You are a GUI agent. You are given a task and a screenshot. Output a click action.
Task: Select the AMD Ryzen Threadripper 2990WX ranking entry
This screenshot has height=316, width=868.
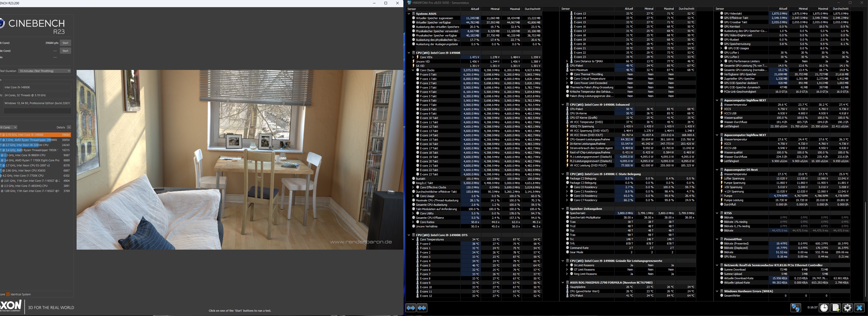[34, 140]
